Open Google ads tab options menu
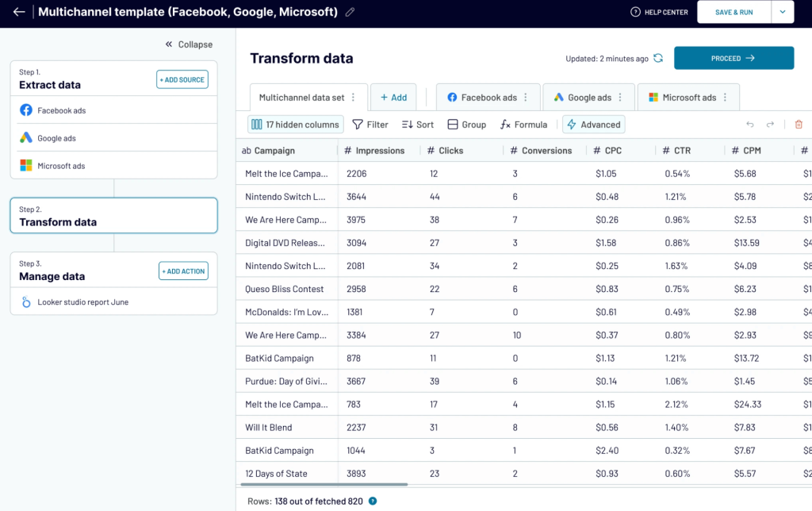The height and width of the screenshot is (511, 812). 620,98
